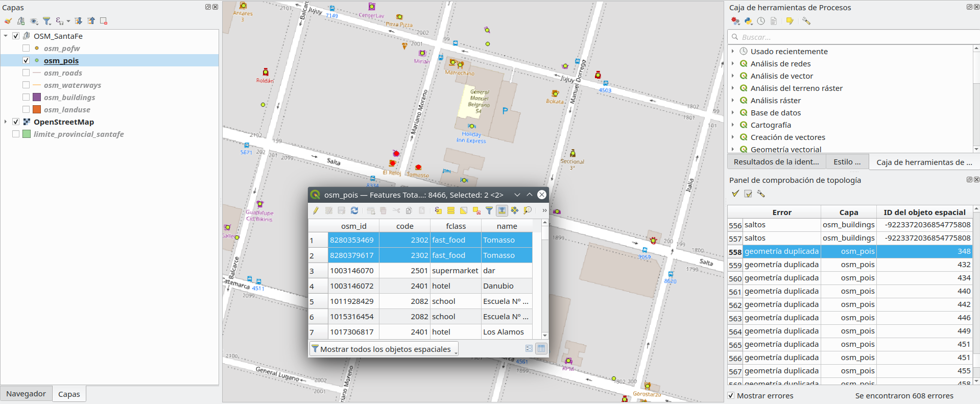The image size is (980, 404).
Task: Open the Python scripts icon in Processing toolbox
Action: 748,21
